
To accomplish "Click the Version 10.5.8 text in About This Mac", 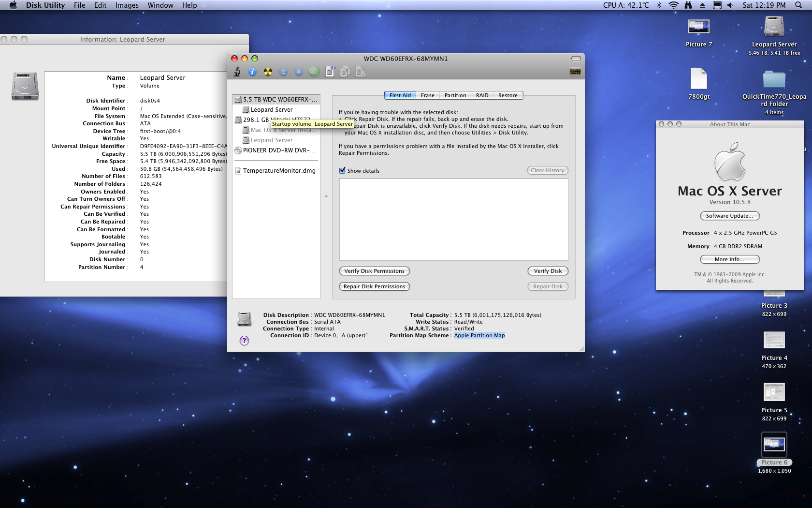I will [x=730, y=202].
